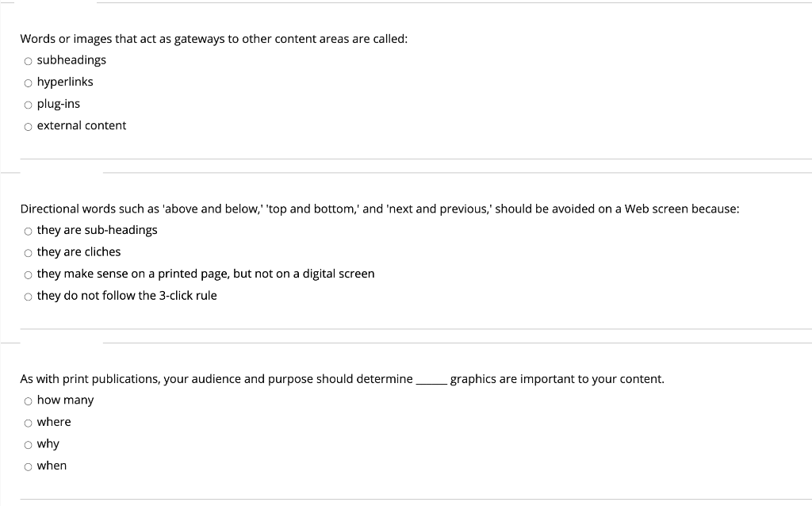Choose "they are sub-headings" as the answer
This screenshot has width=812, height=506.
tap(28, 231)
